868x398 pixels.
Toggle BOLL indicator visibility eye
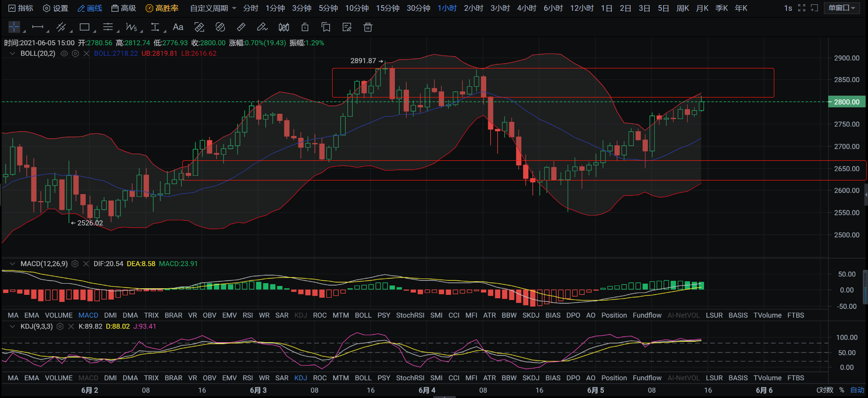tap(65, 53)
